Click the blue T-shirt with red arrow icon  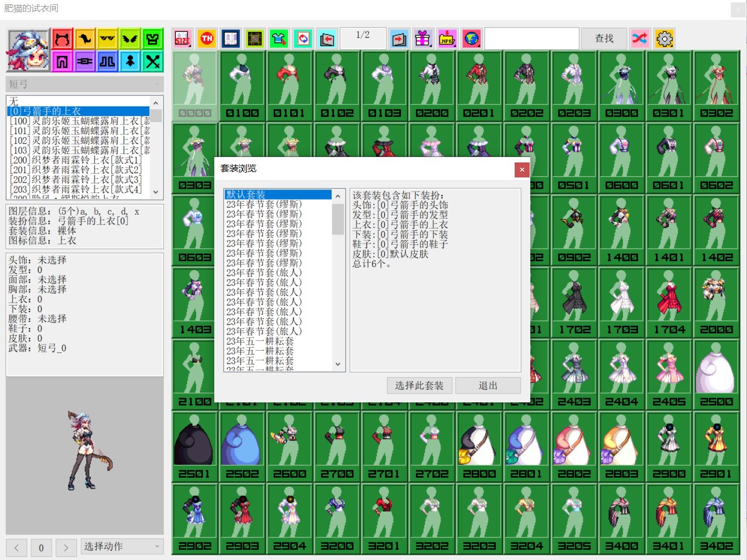(x=279, y=39)
